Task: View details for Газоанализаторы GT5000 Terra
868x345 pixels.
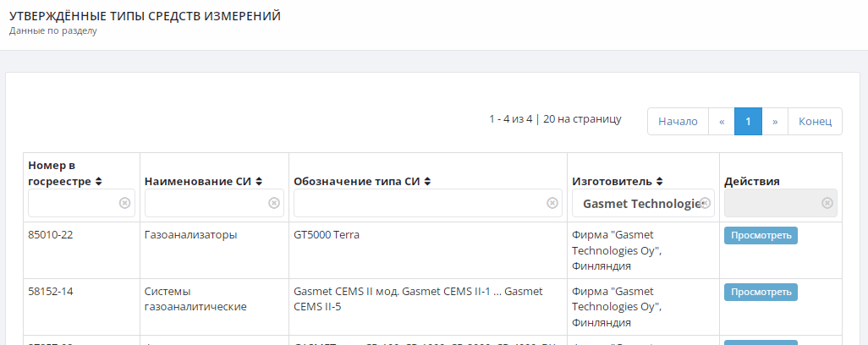Action: (761, 235)
